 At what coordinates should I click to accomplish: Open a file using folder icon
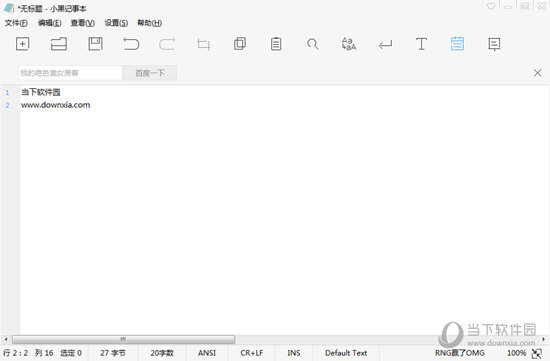tap(59, 44)
